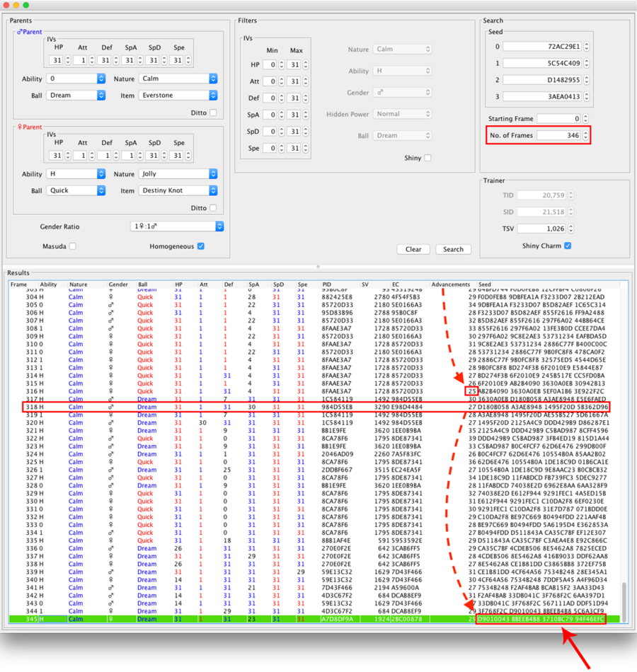This screenshot has width=637, height=672.
Task: Open the Destiny Knot Item dropdown
Action: [x=178, y=190]
